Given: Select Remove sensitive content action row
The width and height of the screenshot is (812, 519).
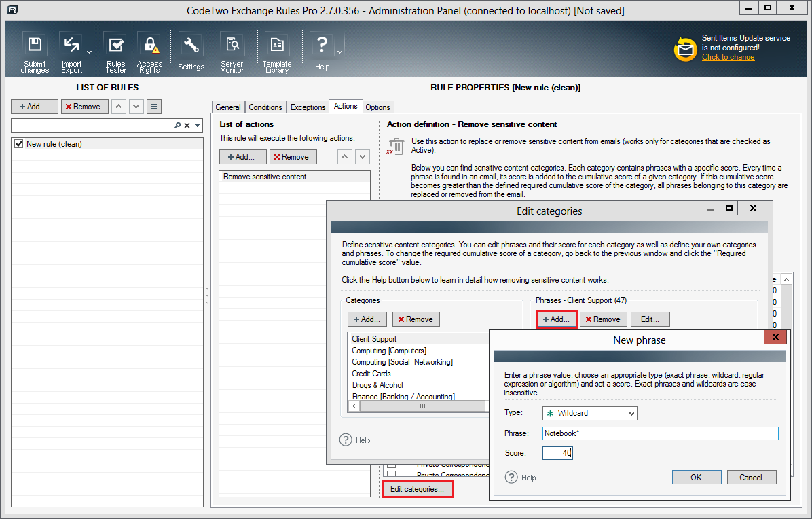Looking at the screenshot, I should click(x=295, y=177).
